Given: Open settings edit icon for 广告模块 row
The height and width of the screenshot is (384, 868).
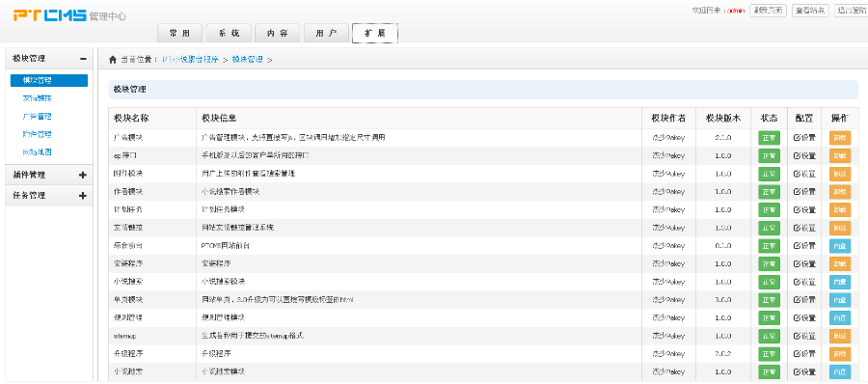Looking at the screenshot, I should coord(798,138).
